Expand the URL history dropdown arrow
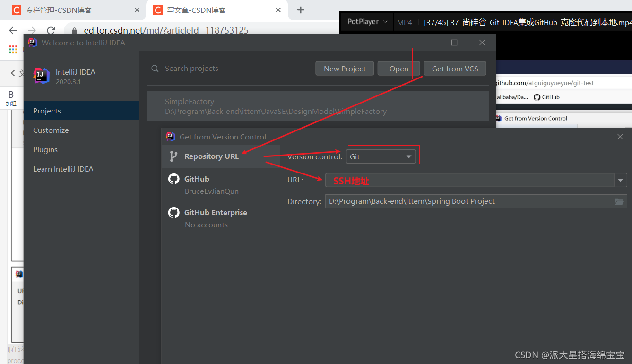This screenshot has width=632, height=364. pyautogui.click(x=620, y=180)
